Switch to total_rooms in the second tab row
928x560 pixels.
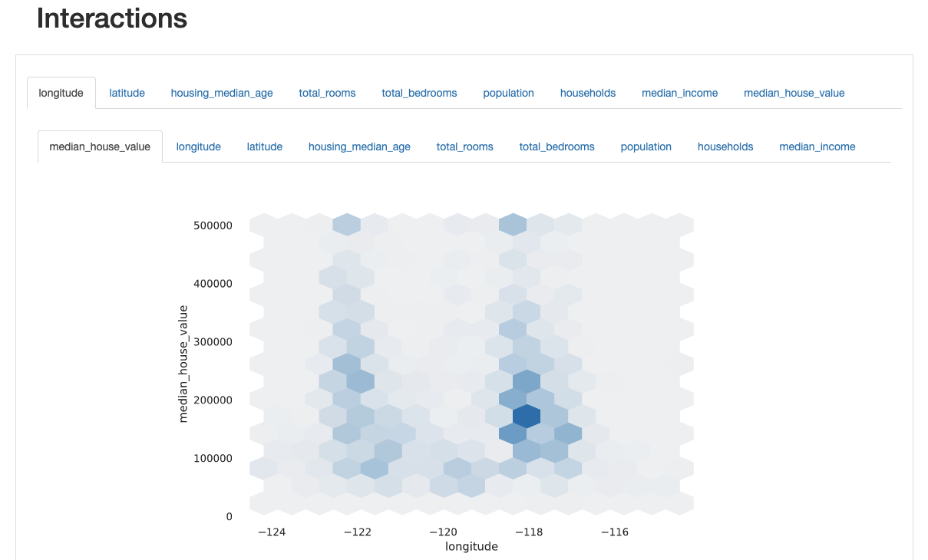pyautogui.click(x=464, y=147)
